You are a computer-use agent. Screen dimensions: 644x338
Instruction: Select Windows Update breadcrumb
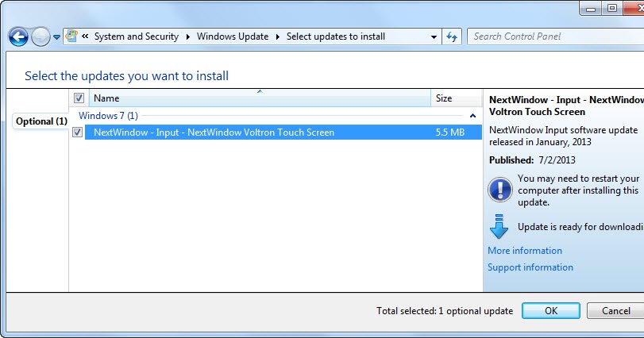coord(233,36)
